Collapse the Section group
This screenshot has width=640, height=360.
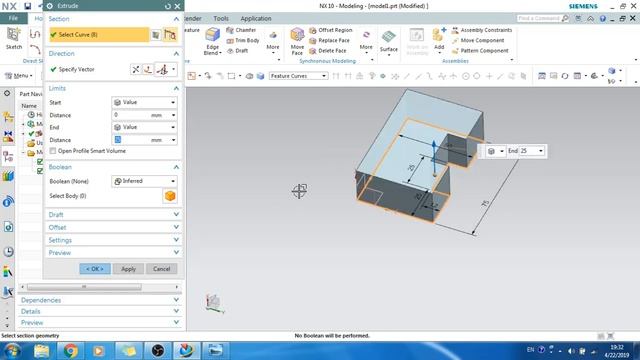click(x=176, y=19)
